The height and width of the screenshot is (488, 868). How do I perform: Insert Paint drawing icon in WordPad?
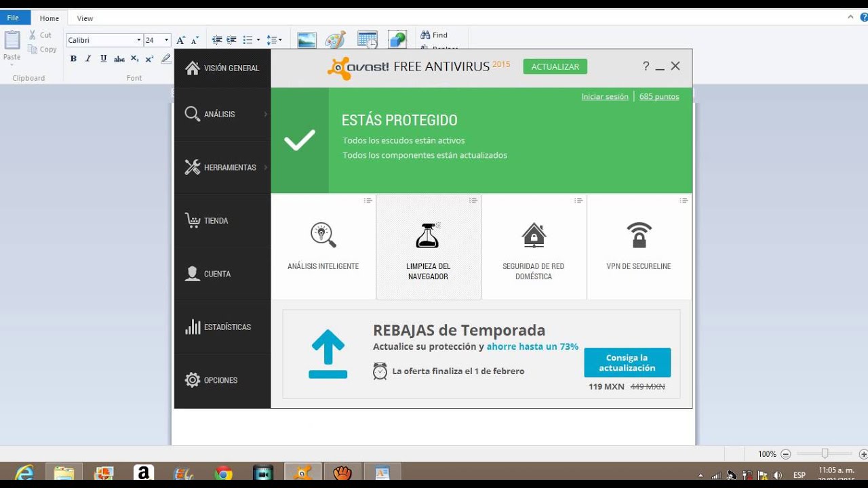[336, 40]
